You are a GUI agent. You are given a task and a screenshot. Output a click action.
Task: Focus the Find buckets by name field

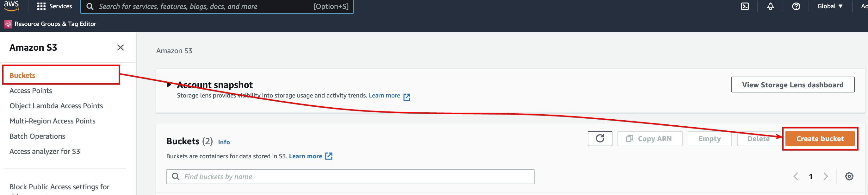coord(350,177)
